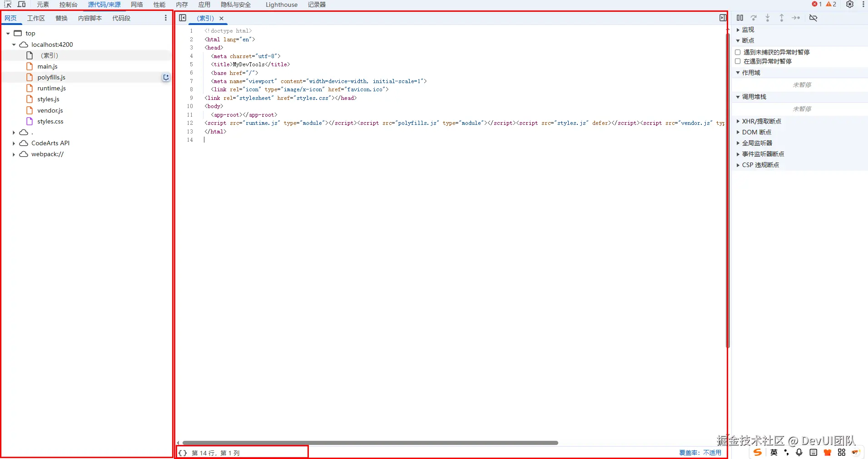Open styles.js in the file tree
The height and width of the screenshot is (459, 868).
click(49, 99)
